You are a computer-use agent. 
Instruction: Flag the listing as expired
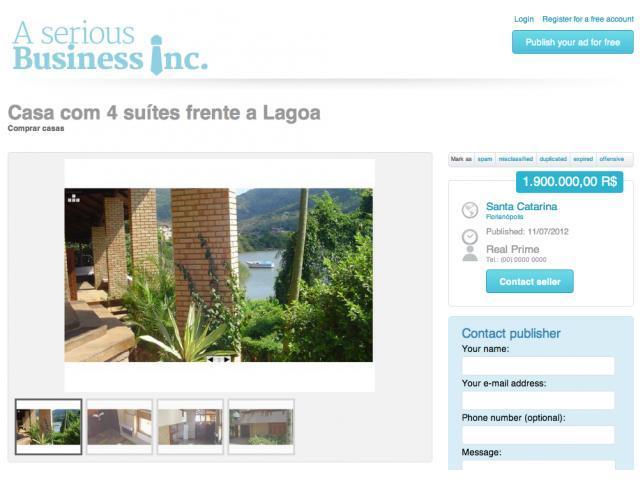[x=582, y=159]
